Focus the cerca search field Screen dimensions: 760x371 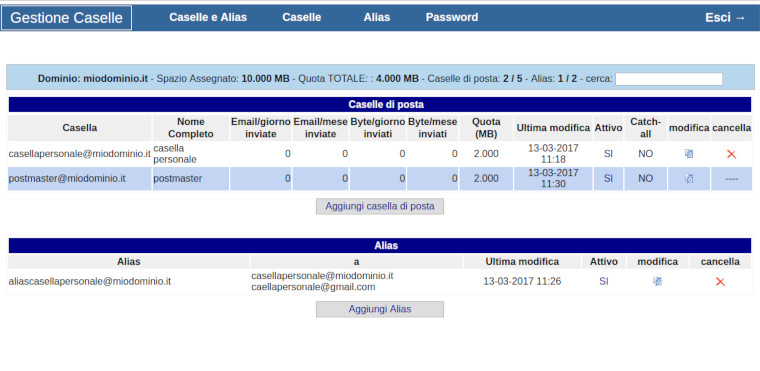pos(669,79)
